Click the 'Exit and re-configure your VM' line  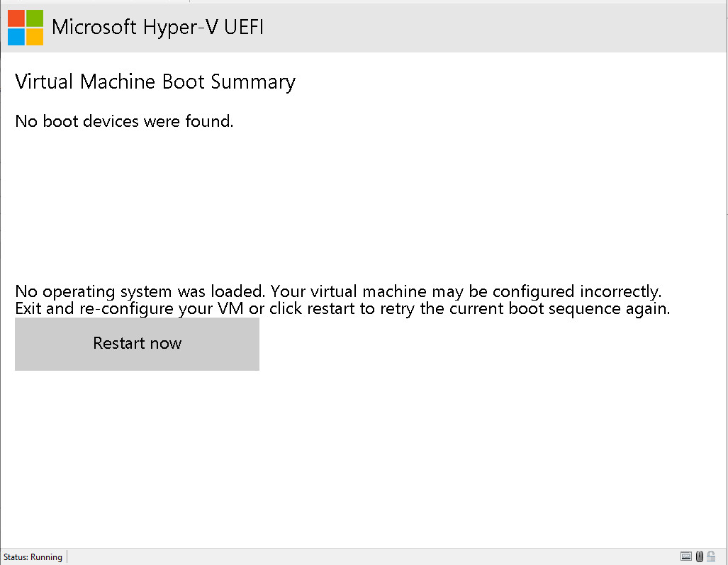click(x=342, y=309)
